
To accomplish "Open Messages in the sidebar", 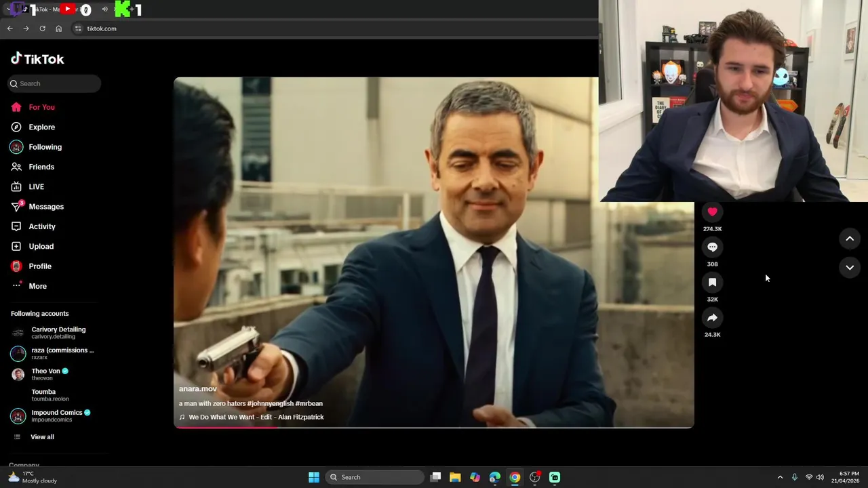I will click(37, 207).
